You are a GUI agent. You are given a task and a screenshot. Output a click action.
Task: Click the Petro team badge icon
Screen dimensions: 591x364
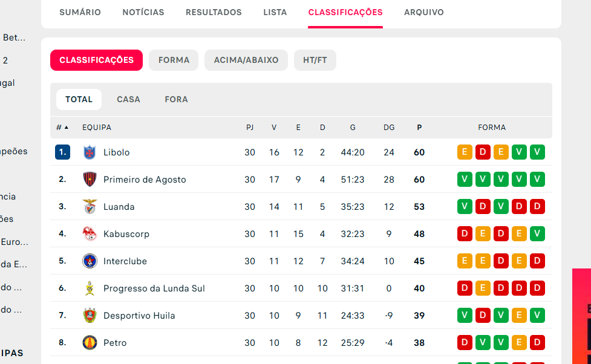tap(90, 342)
